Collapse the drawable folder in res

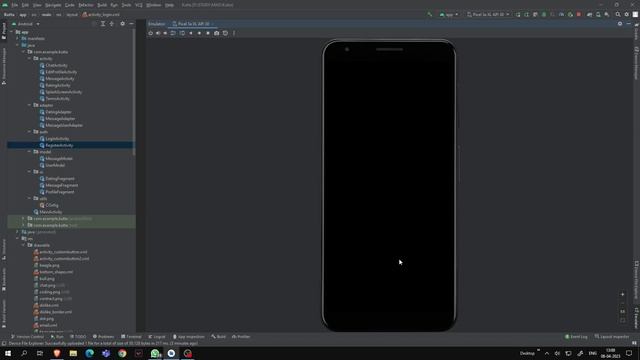(x=23, y=245)
